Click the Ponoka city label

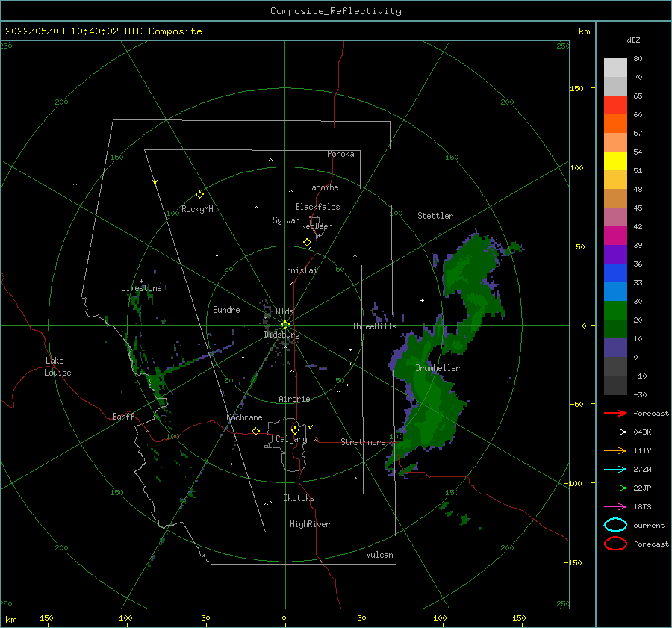[340, 154]
